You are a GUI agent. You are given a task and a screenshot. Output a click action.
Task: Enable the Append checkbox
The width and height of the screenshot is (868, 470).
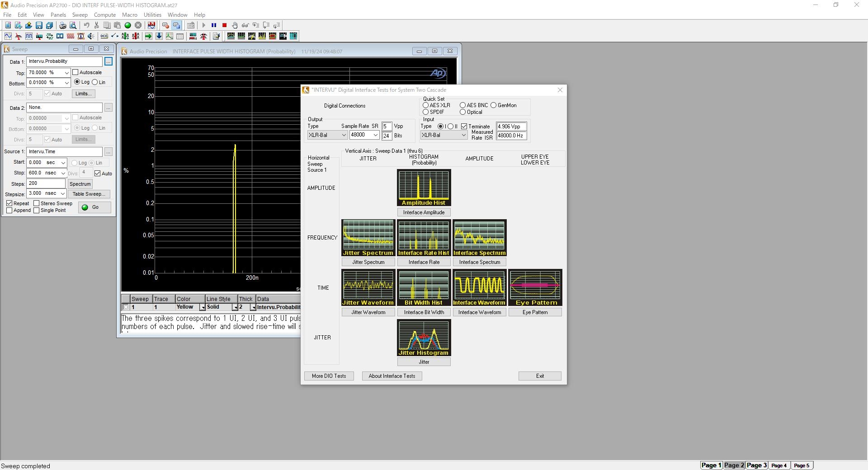tap(9, 210)
